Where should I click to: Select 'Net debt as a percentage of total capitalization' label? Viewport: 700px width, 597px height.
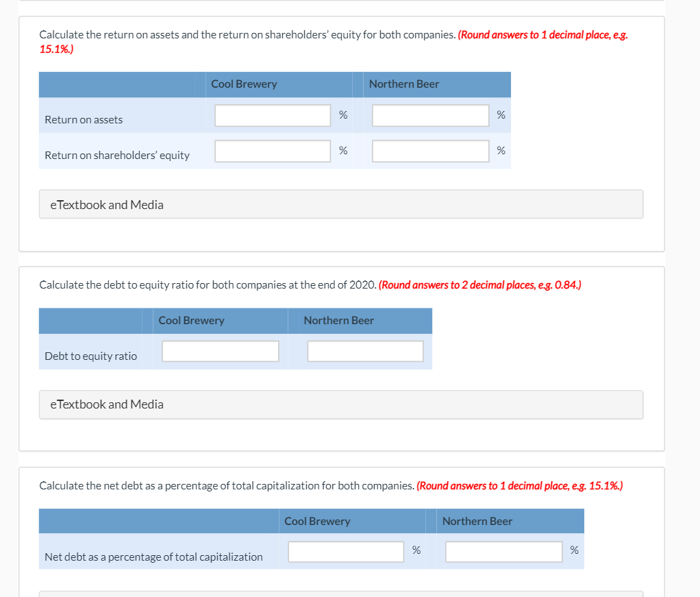click(153, 557)
